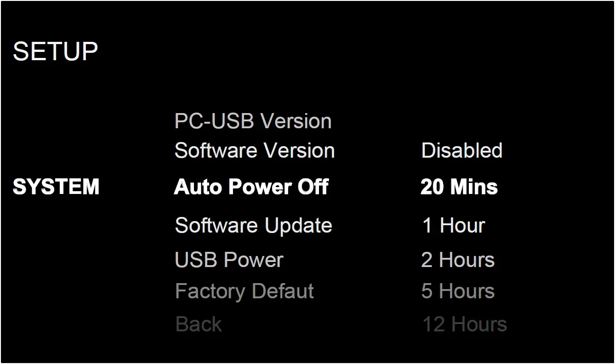
Task: Open Software Update to check firmware
Action: click(x=252, y=225)
